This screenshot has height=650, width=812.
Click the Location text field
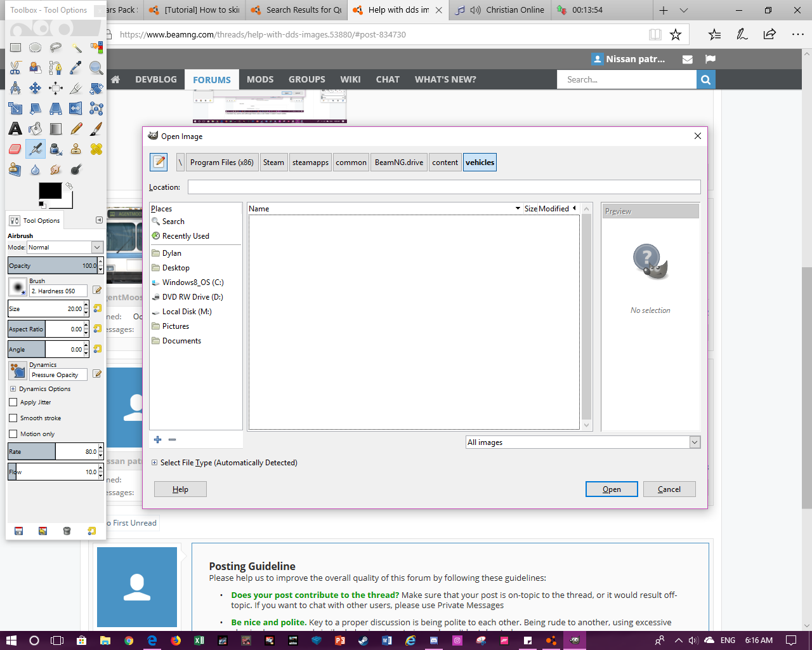(444, 187)
